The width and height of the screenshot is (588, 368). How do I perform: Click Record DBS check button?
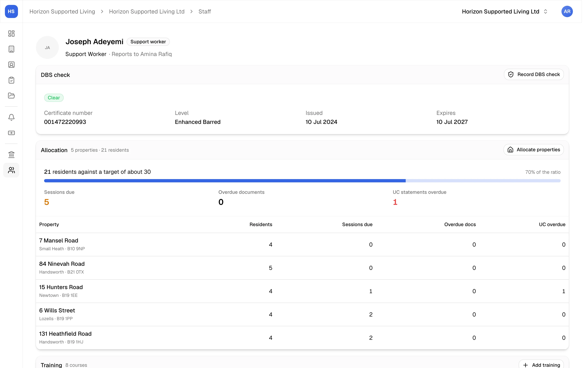pyautogui.click(x=533, y=74)
